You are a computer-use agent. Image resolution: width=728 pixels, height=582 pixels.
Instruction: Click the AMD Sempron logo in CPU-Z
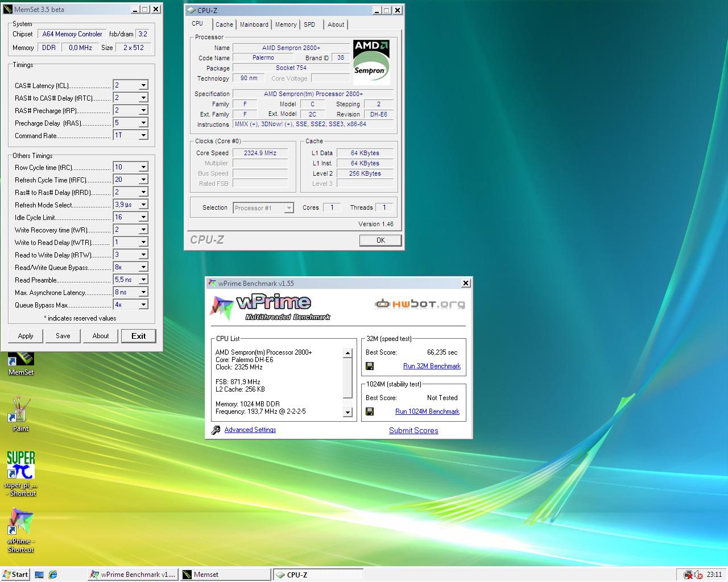tap(371, 62)
